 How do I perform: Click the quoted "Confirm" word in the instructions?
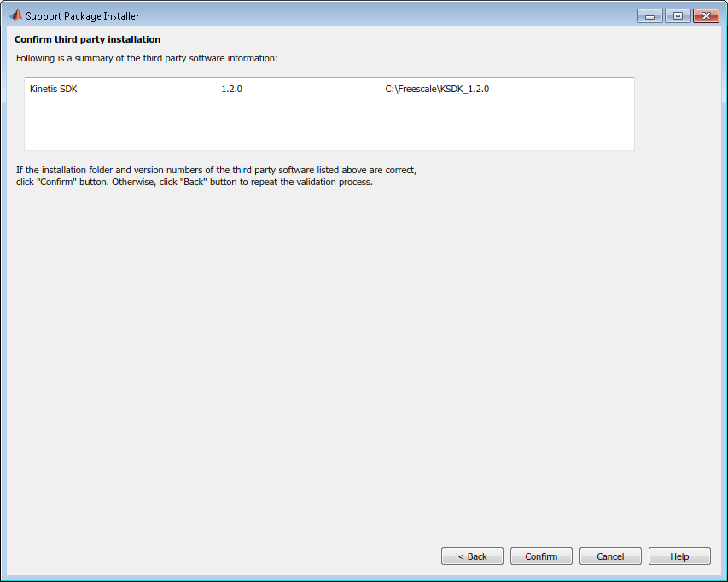pyautogui.click(x=56, y=182)
